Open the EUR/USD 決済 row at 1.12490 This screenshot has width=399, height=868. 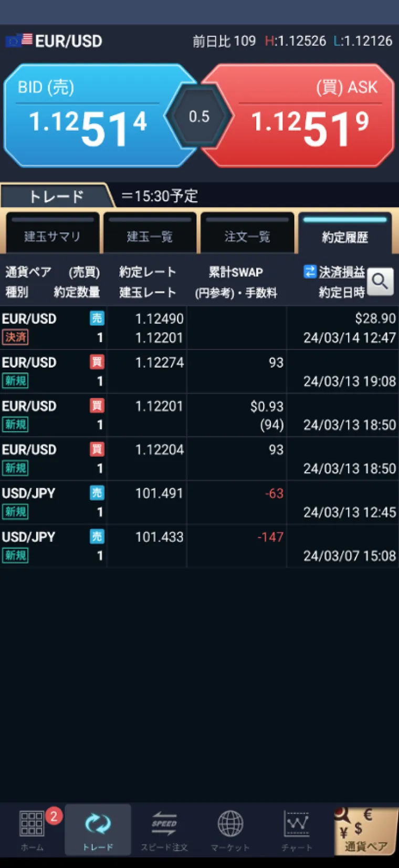[198, 328]
